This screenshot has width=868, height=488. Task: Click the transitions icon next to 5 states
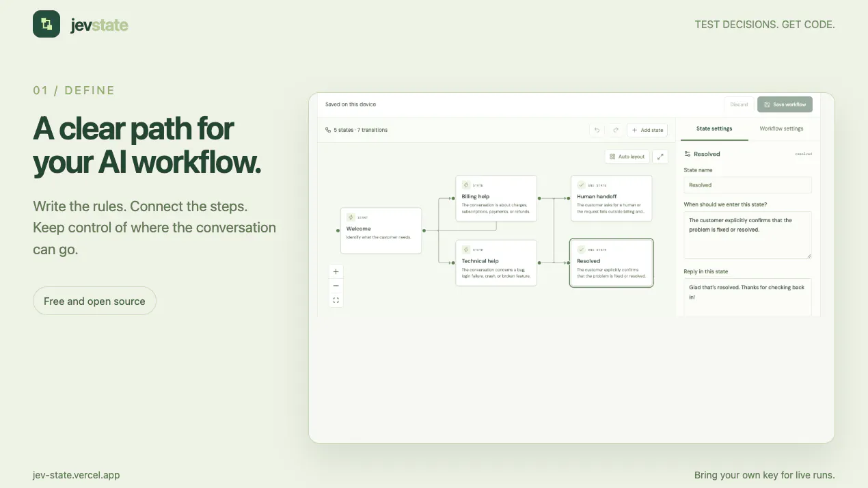328,130
